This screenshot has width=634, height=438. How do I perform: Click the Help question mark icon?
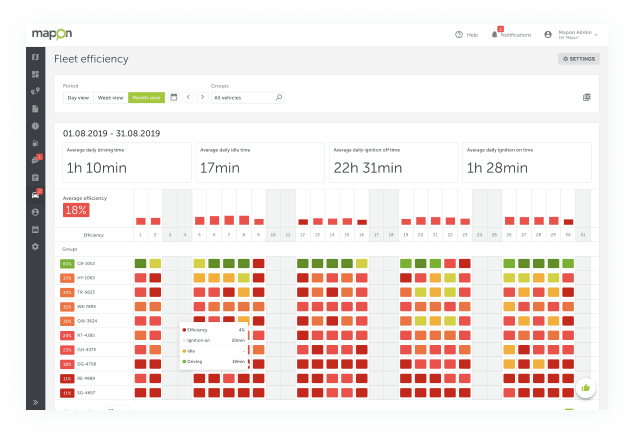point(459,34)
